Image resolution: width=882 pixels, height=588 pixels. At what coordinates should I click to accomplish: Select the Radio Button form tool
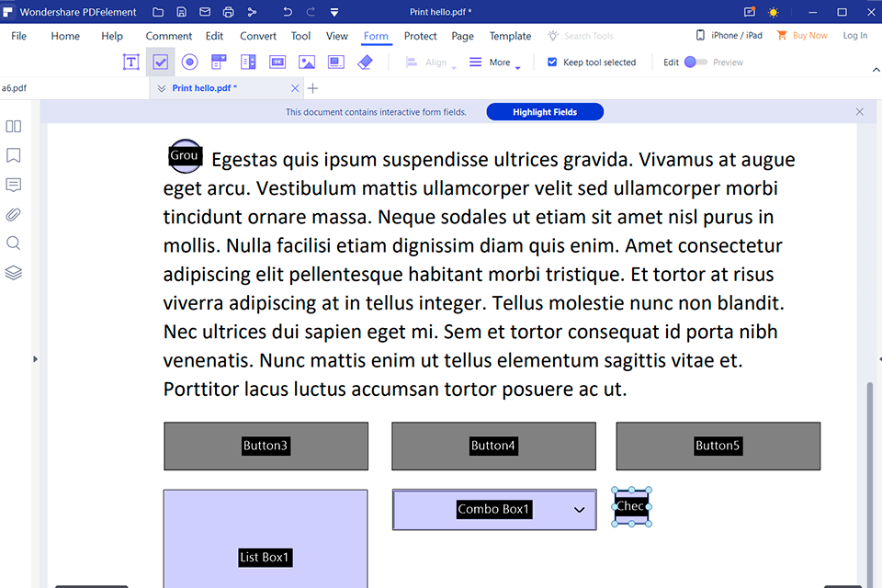189,62
